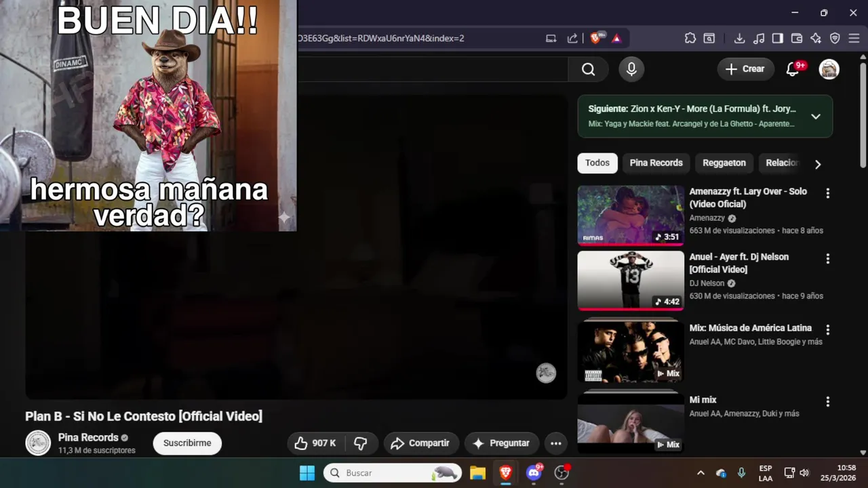Open File Explorer from taskbar

click(x=478, y=473)
